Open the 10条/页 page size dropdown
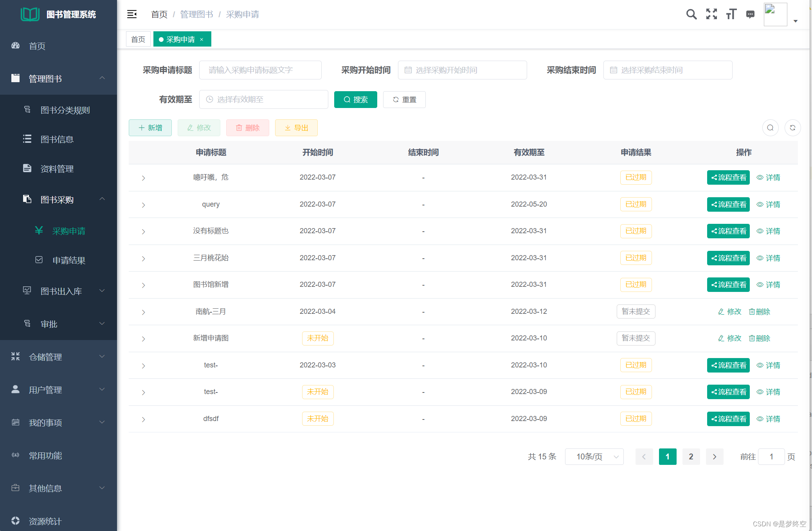 pos(594,456)
